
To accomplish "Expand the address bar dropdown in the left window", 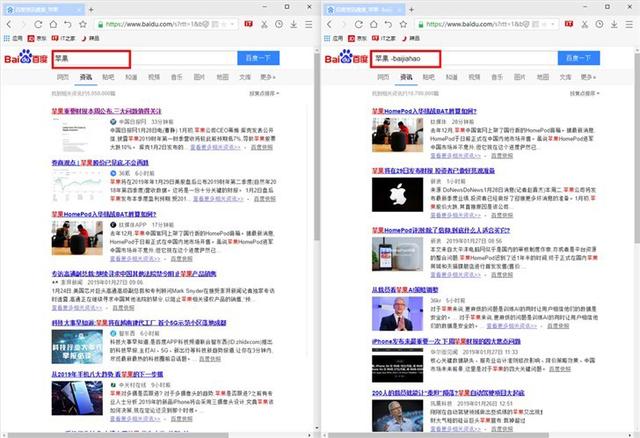I will [x=232, y=24].
